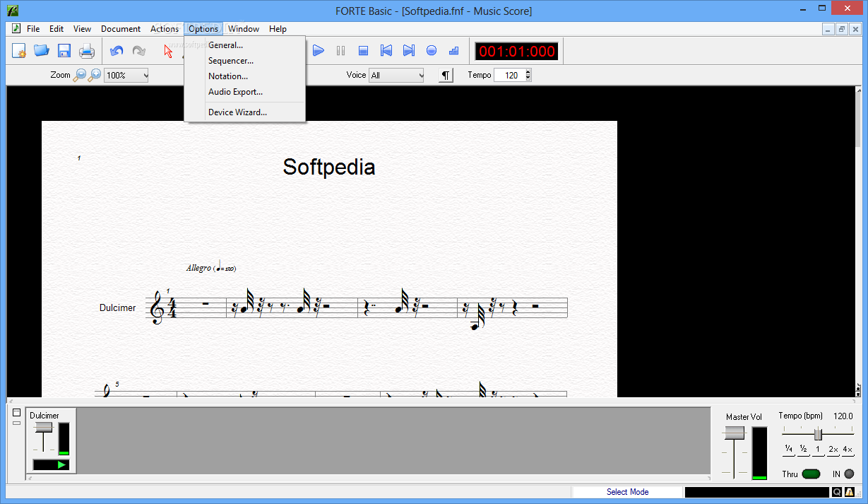Open the Actions menu
This screenshot has height=504, width=868.
pyautogui.click(x=165, y=29)
